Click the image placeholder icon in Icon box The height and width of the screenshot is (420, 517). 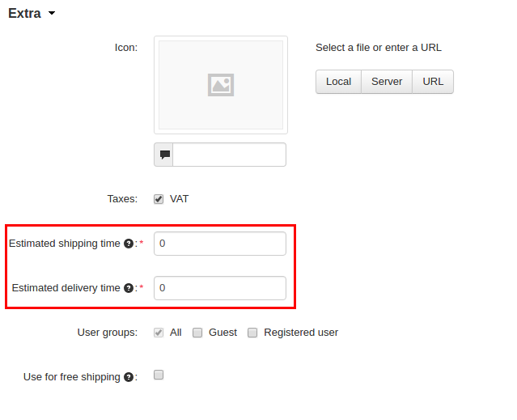(x=221, y=85)
